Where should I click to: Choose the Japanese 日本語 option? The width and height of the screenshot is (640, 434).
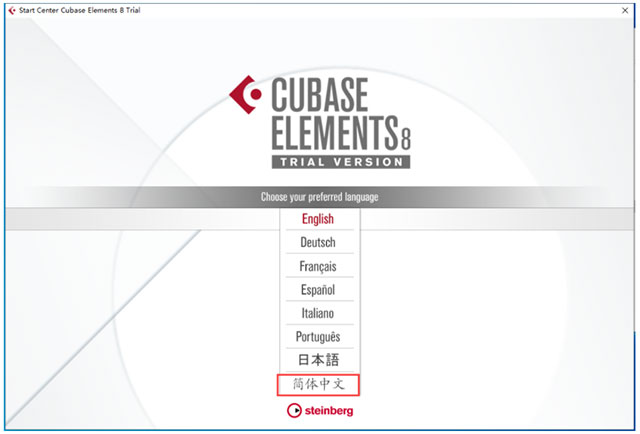click(x=318, y=360)
